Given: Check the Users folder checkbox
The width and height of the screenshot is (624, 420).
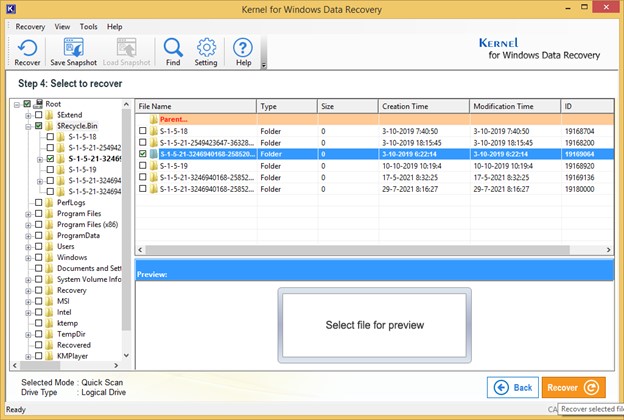Looking at the screenshot, I should point(39,246).
